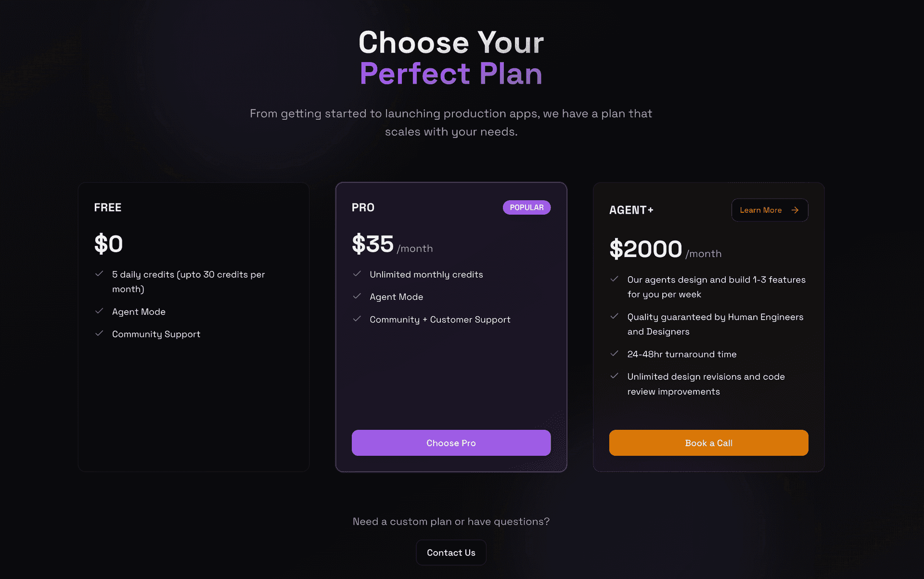The height and width of the screenshot is (579, 924).
Task: Click checkmark beside Quality guaranteed by Human Engineers
Action: click(x=615, y=317)
